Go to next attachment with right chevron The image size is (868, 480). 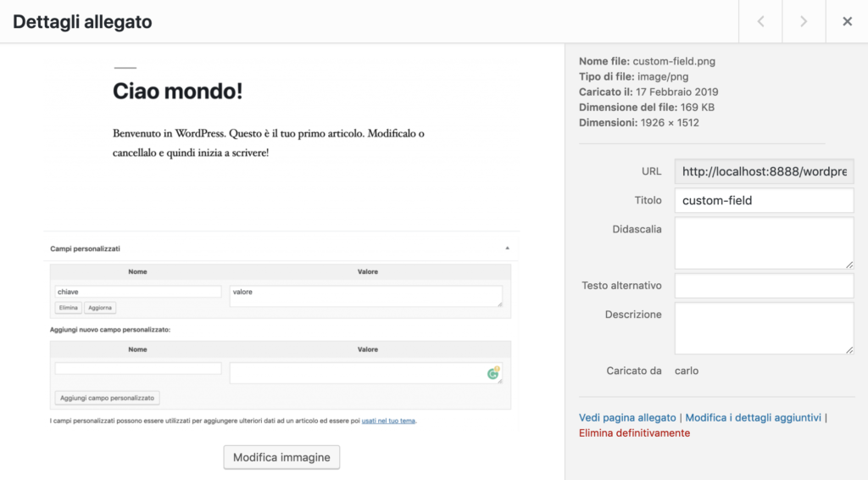[804, 21]
